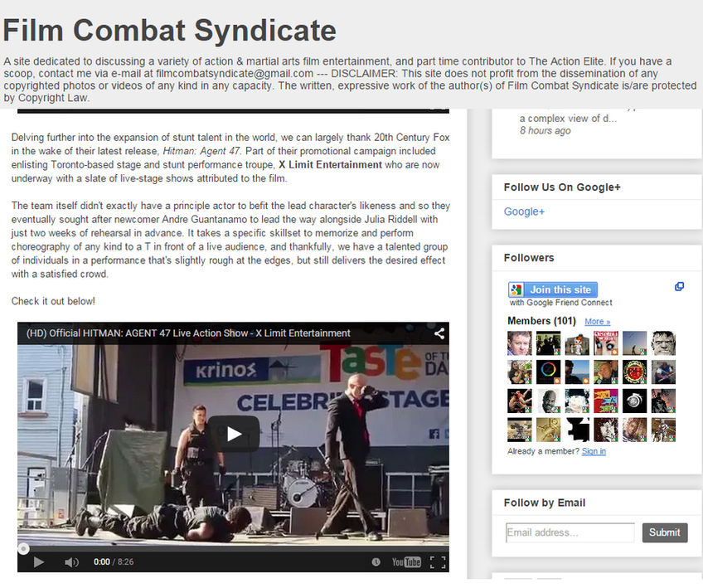The image size is (703, 588).
Task: Click the 'Check it out below!' text
Action: 53,301
